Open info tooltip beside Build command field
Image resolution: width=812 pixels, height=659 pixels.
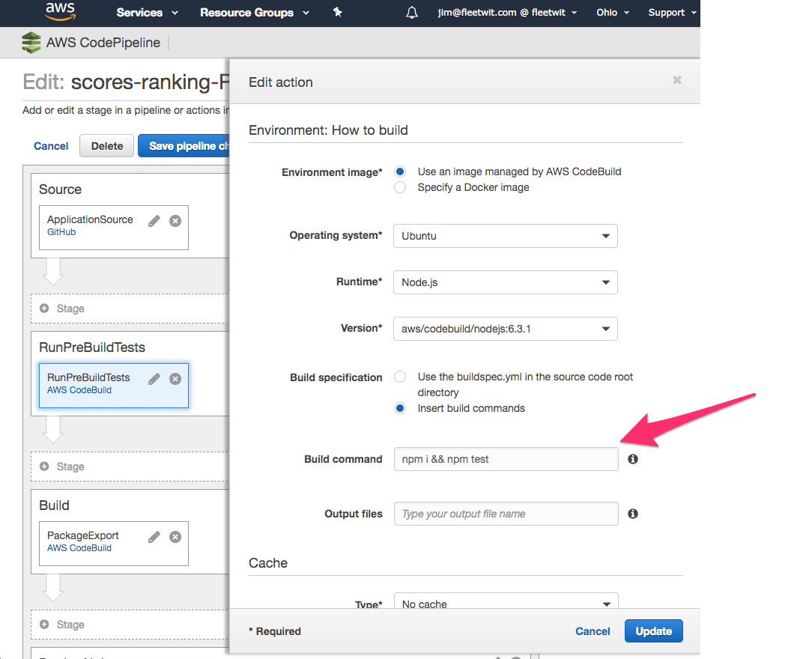[632, 458]
